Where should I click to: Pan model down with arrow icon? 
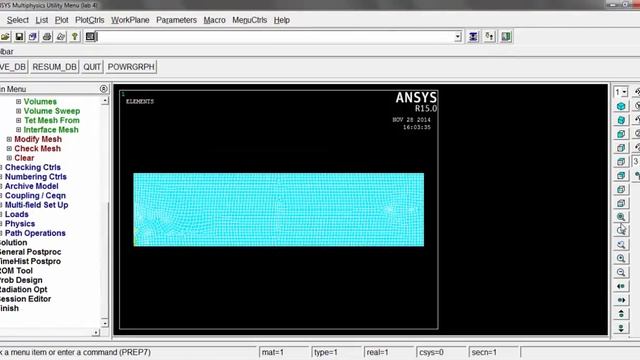621,328
